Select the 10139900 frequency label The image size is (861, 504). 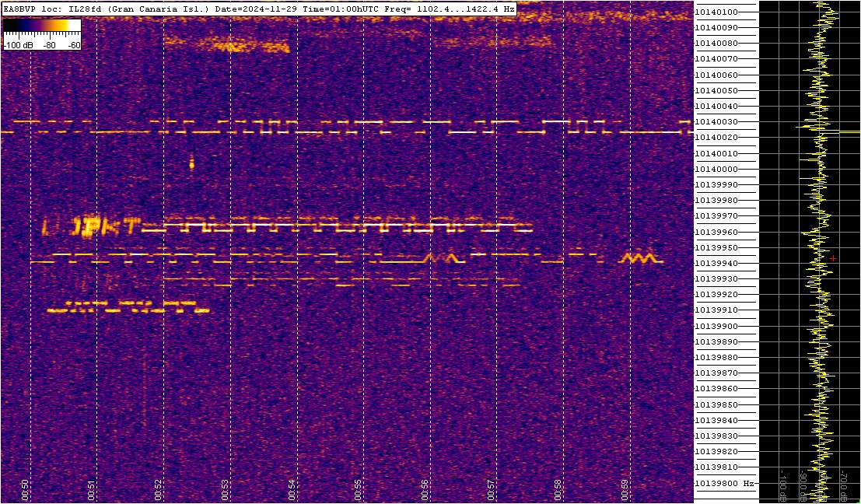(x=715, y=326)
